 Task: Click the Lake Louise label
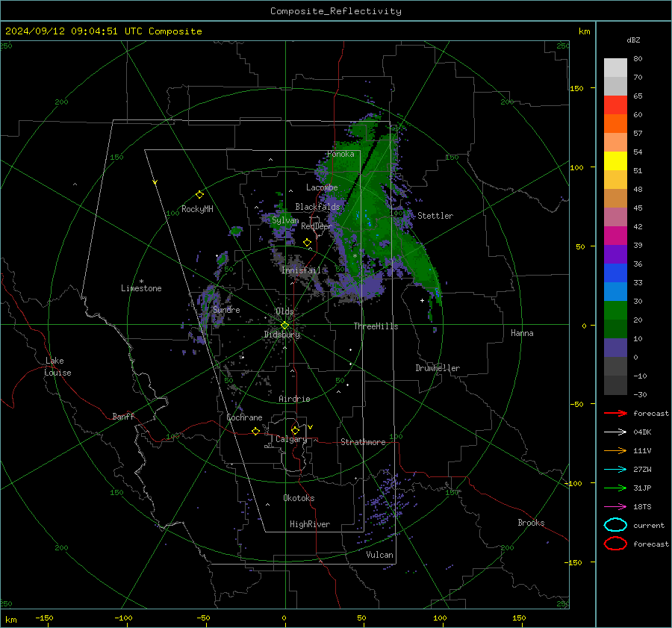[x=57, y=367]
